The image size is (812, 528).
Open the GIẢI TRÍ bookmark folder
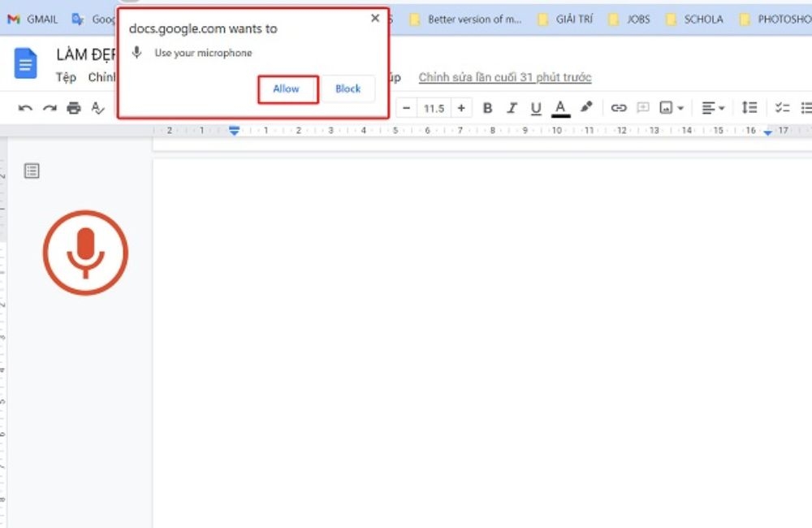click(x=565, y=19)
